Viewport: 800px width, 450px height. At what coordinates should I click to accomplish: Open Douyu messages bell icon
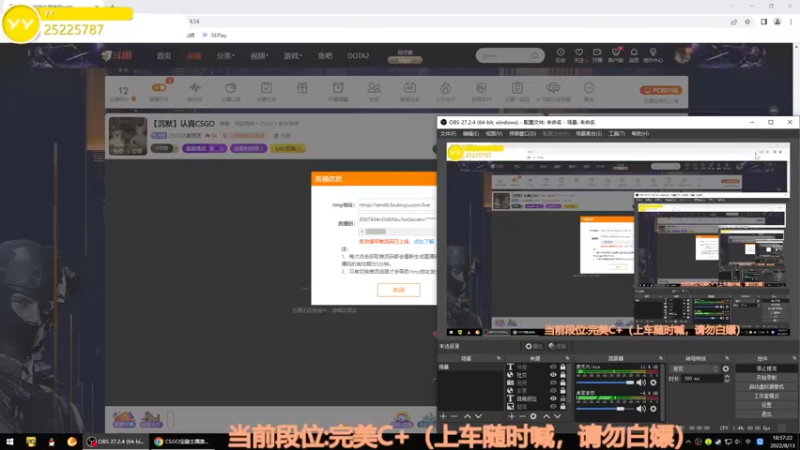(x=634, y=52)
